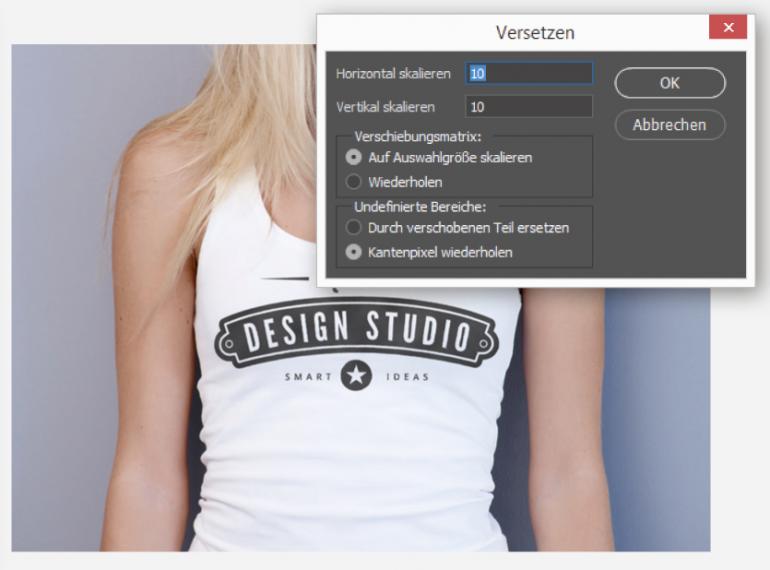Click the star emblem on the shirt

point(356,376)
